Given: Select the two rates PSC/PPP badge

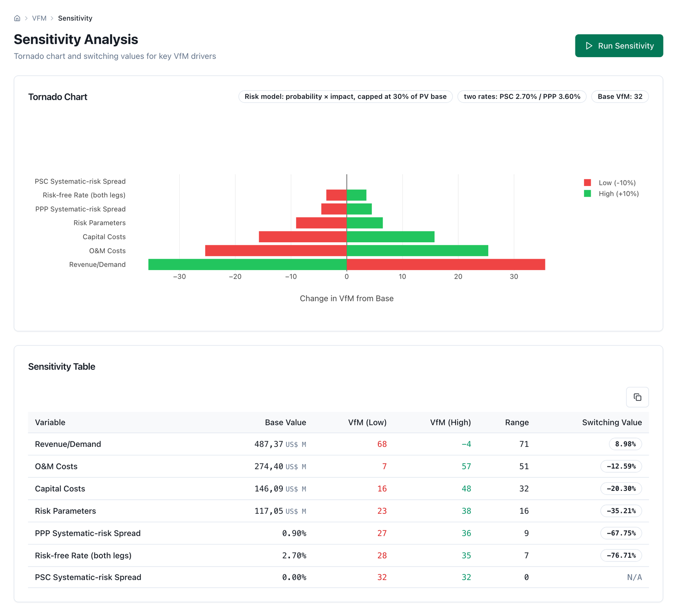Looking at the screenshot, I should (522, 96).
